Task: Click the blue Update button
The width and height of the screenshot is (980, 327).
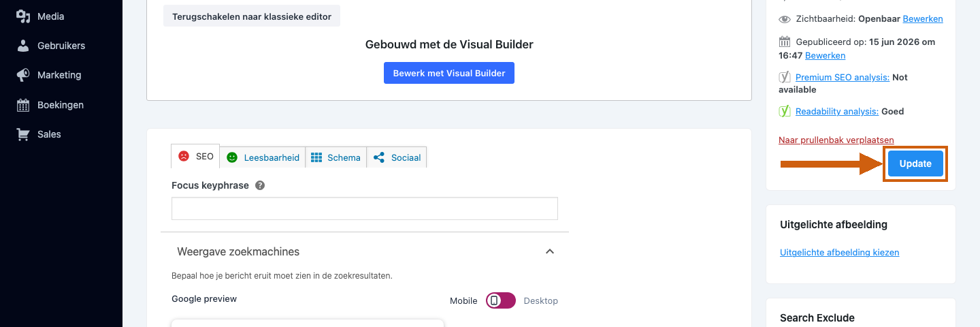Action: point(915,163)
